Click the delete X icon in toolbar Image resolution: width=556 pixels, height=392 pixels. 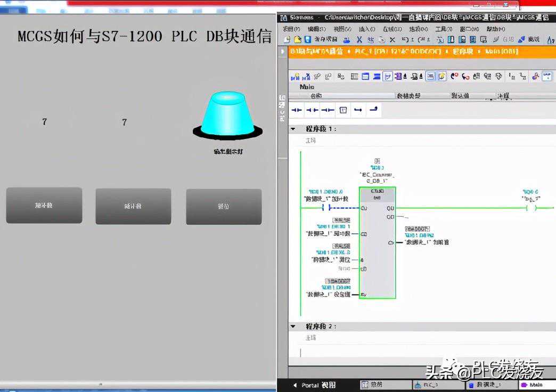coord(393,39)
